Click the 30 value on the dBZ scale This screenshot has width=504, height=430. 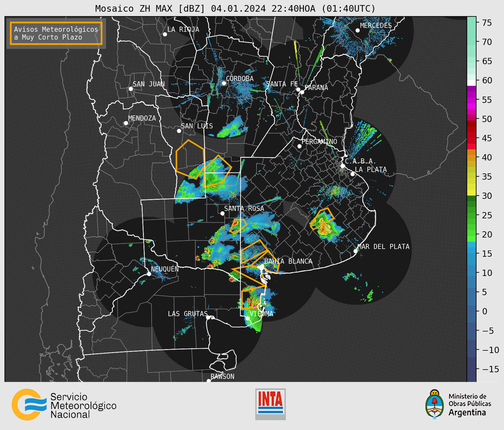click(x=487, y=196)
